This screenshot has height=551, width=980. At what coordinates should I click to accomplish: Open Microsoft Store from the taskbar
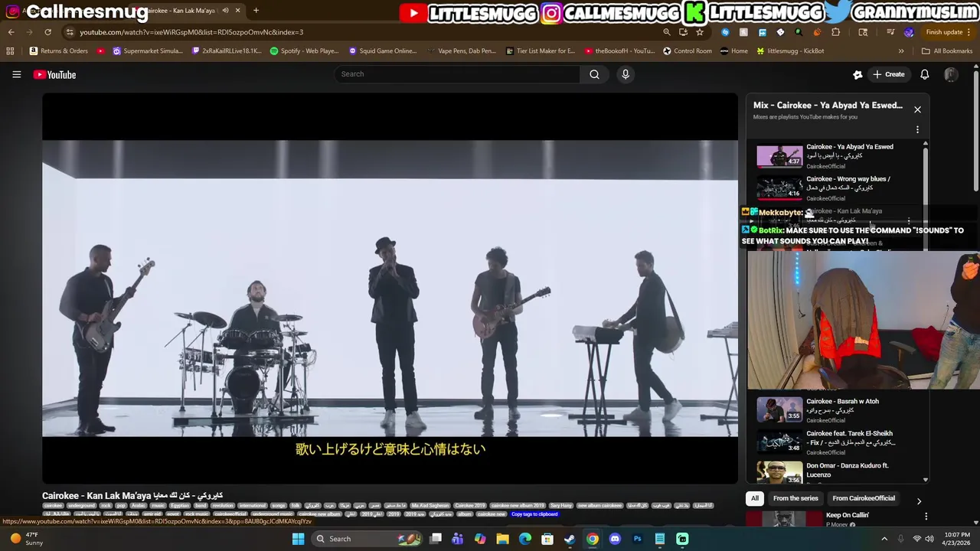pyautogui.click(x=547, y=539)
